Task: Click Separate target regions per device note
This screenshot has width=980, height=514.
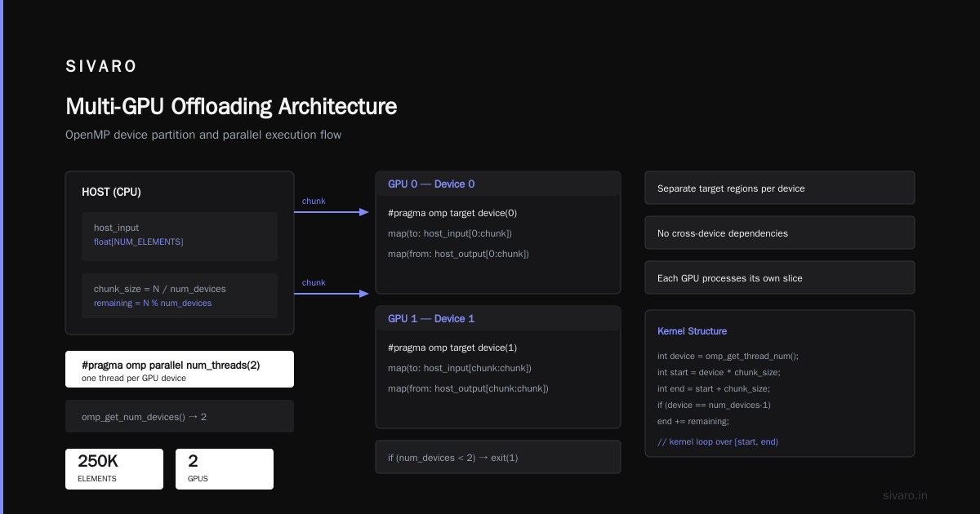Action: click(x=780, y=188)
